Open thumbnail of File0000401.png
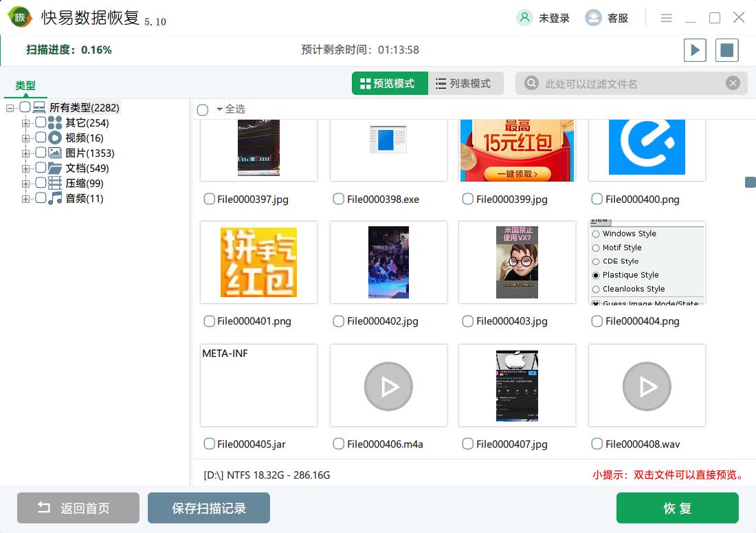Image resolution: width=756 pixels, height=533 pixels. click(x=259, y=263)
